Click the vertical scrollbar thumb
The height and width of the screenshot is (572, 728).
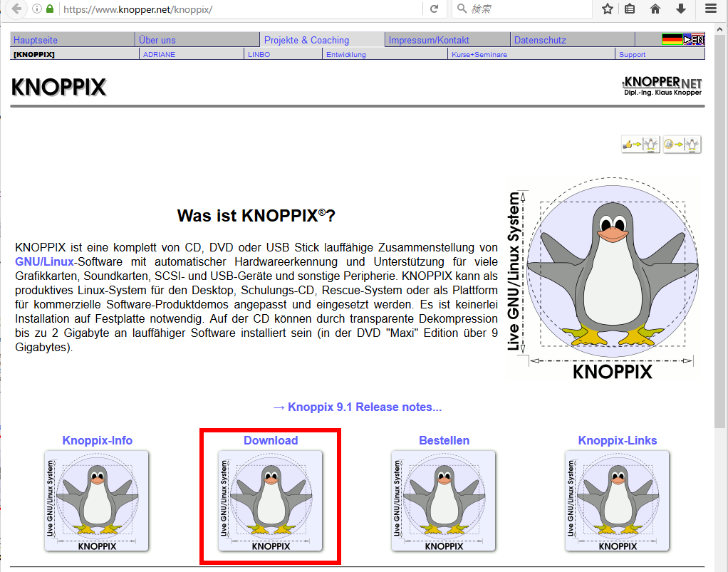point(719,232)
